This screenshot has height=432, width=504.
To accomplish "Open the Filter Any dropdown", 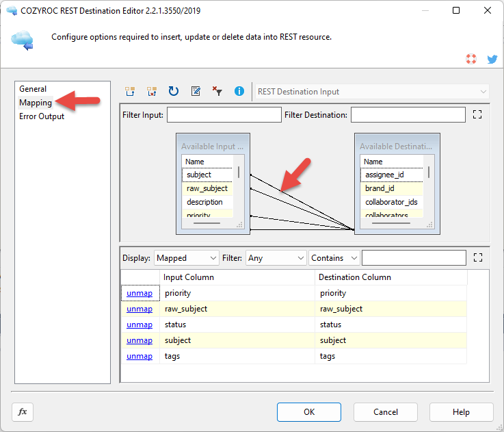I will tap(276, 258).
